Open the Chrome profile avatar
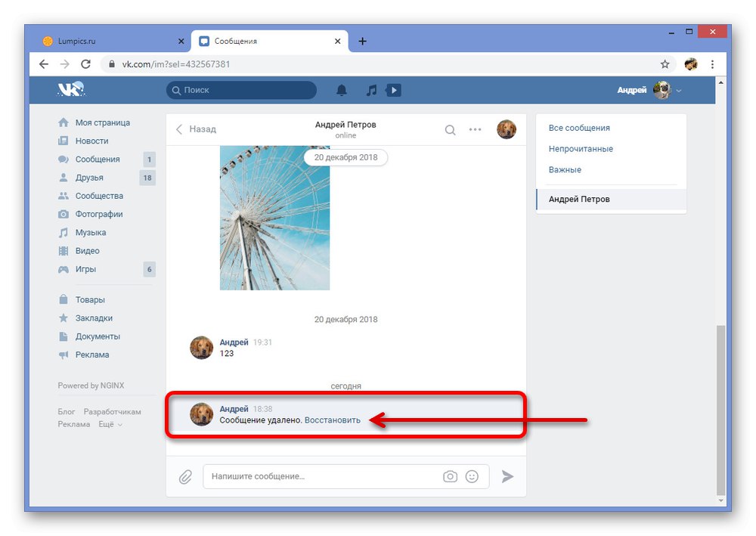The width and height of the screenshot is (756, 536). (691, 64)
